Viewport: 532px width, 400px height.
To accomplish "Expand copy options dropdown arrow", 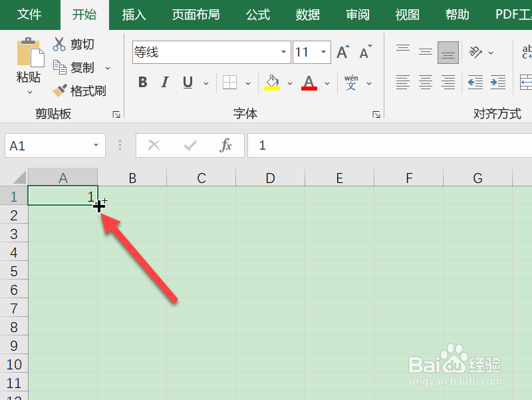I will [108, 69].
